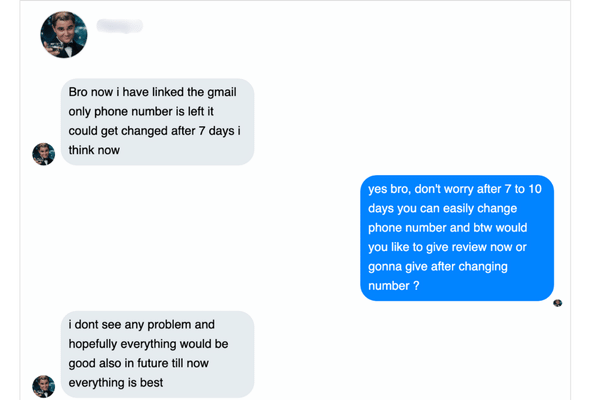
Task: Click the line 'good also in future till now'
Action: (x=150, y=363)
